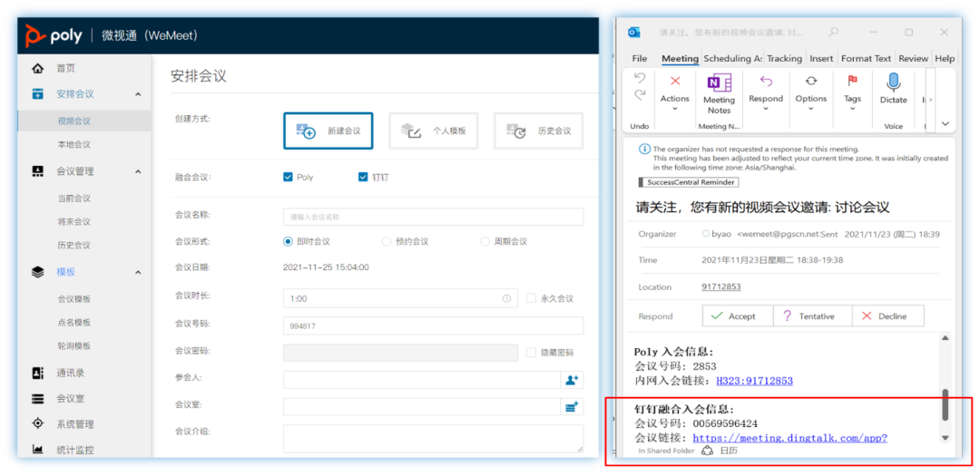Open the 通讯录 contacts icon
980x475 pixels.
(x=38, y=373)
